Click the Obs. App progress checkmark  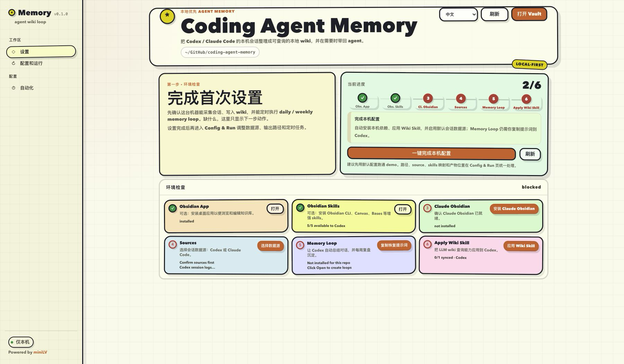[362, 98]
